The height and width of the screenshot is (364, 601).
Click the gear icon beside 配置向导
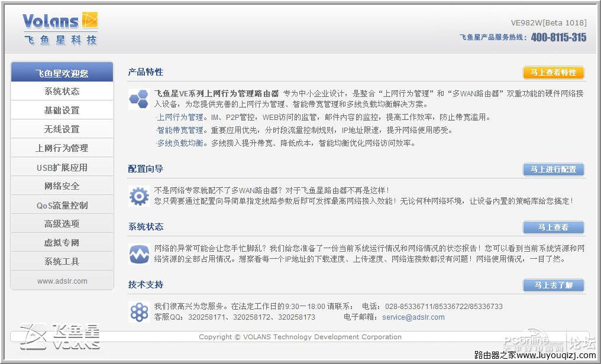139,196
